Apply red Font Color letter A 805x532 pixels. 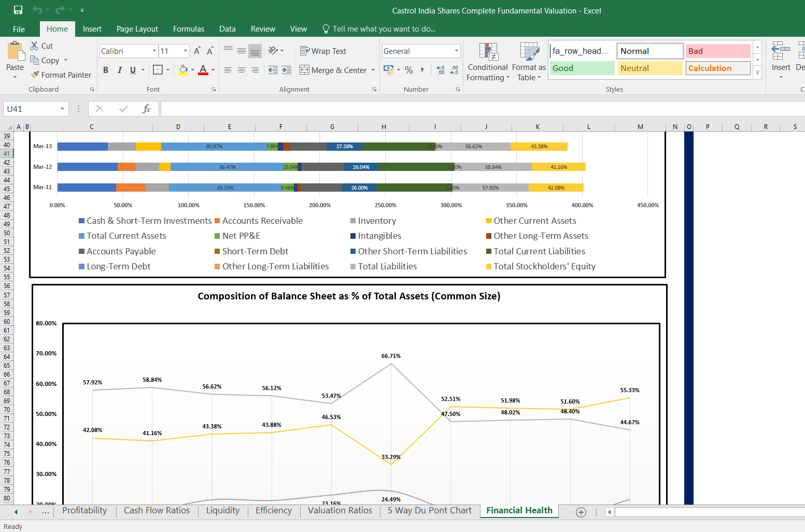203,69
